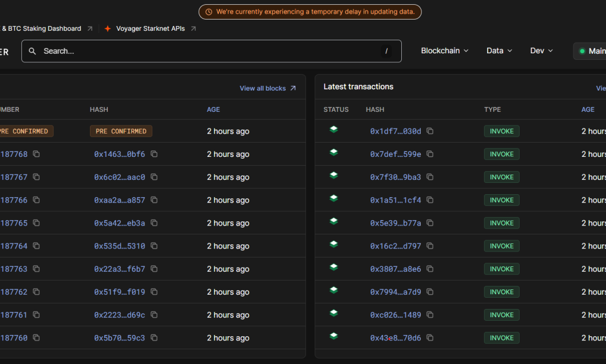Copy block number 187762

(37, 292)
